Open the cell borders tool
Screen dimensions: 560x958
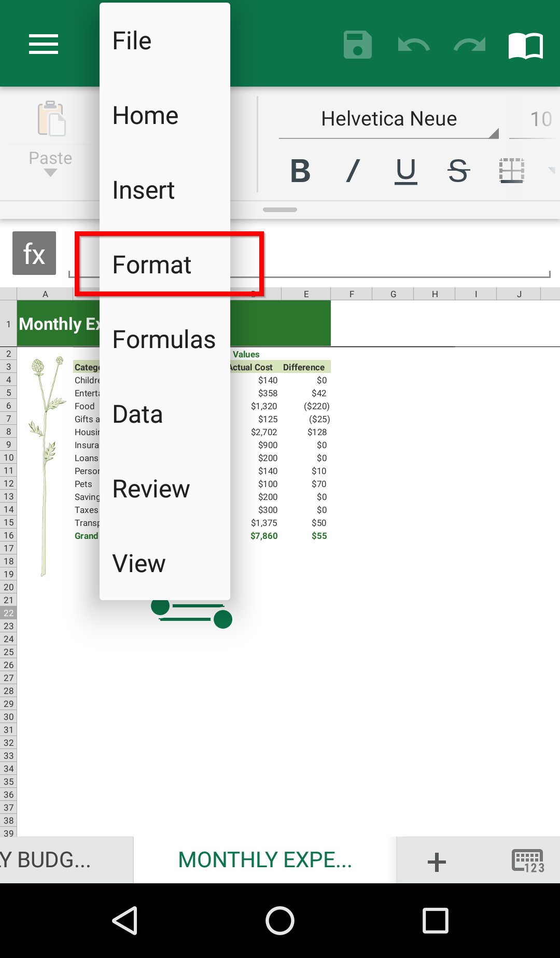512,171
